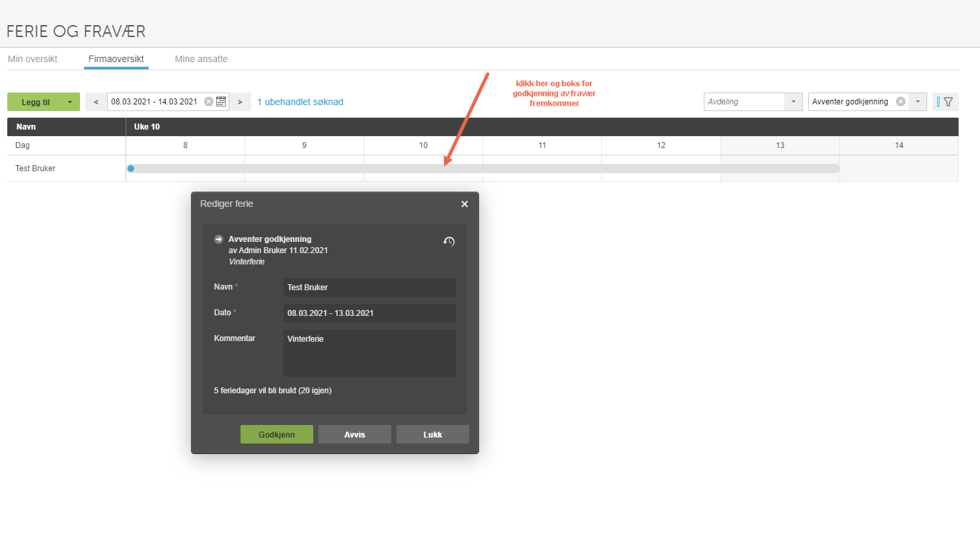Click day 13 column header

[x=780, y=145]
